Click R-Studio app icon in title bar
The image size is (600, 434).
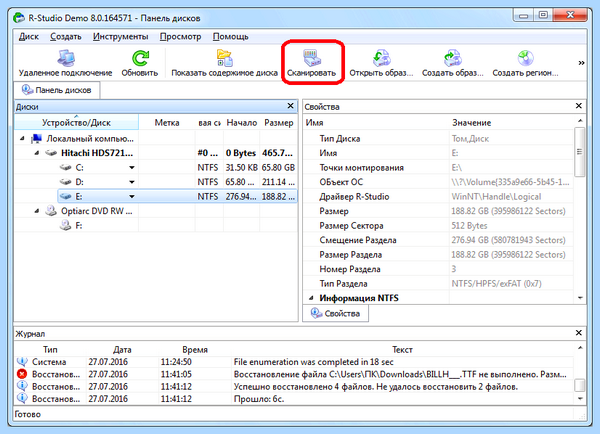coord(18,18)
